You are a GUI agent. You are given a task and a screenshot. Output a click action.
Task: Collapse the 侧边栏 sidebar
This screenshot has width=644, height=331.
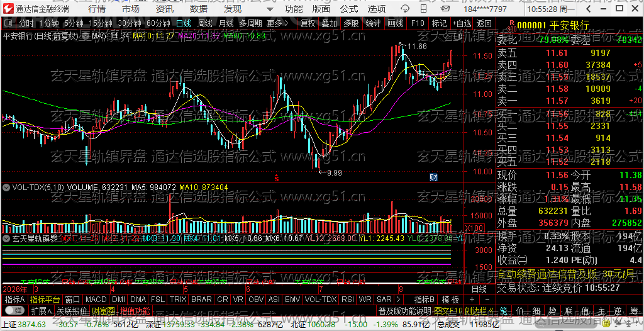(x=478, y=310)
